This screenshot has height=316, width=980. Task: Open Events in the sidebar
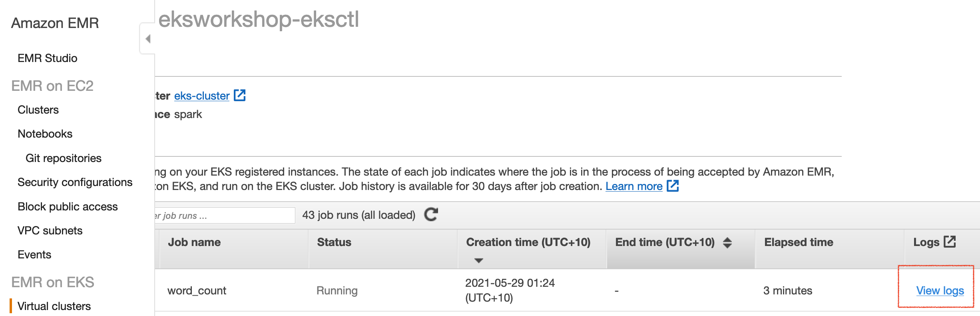[34, 254]
